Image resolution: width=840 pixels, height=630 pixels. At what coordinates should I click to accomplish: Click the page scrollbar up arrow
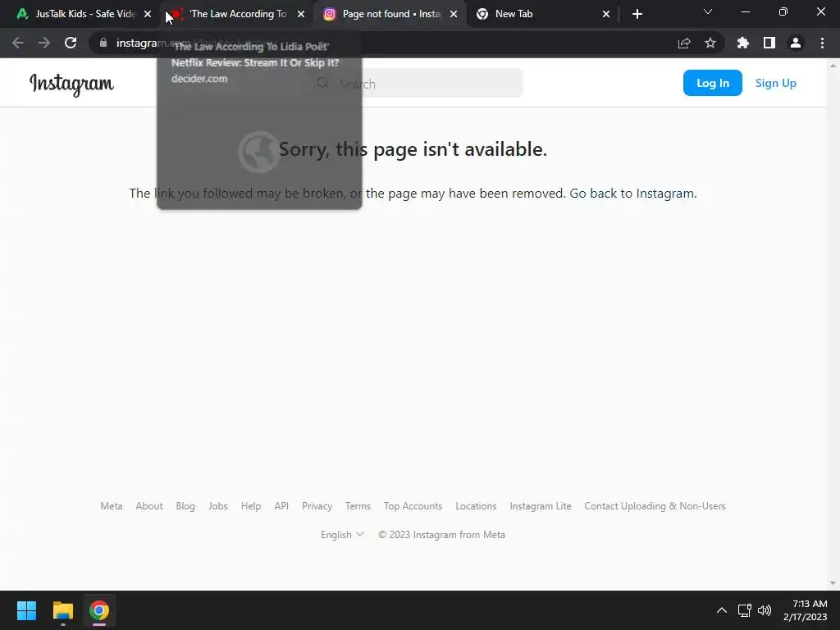click(833, 66)
